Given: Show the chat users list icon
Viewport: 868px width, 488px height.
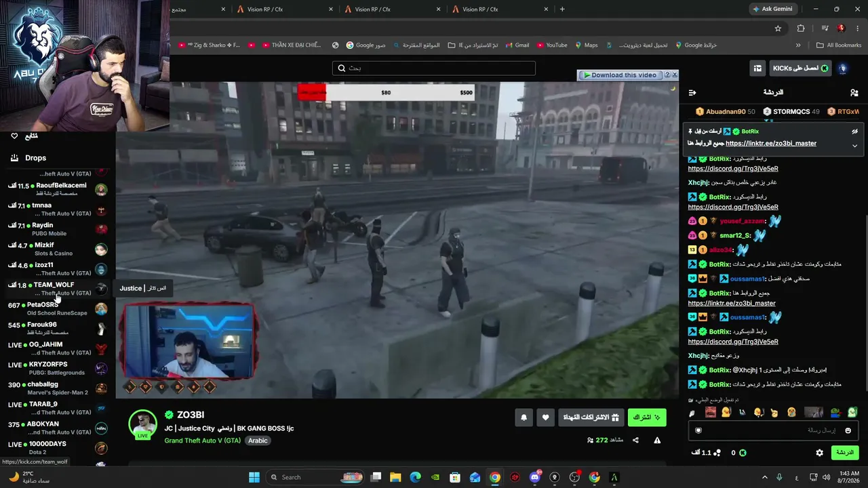Looking at the screenshot, I should tap(854, 92).
